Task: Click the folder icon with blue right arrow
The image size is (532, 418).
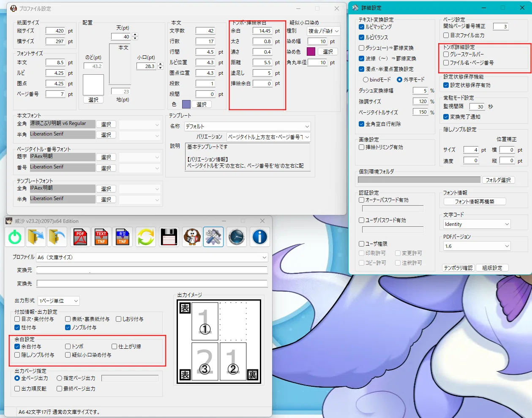Action: [x=36, y=237]
